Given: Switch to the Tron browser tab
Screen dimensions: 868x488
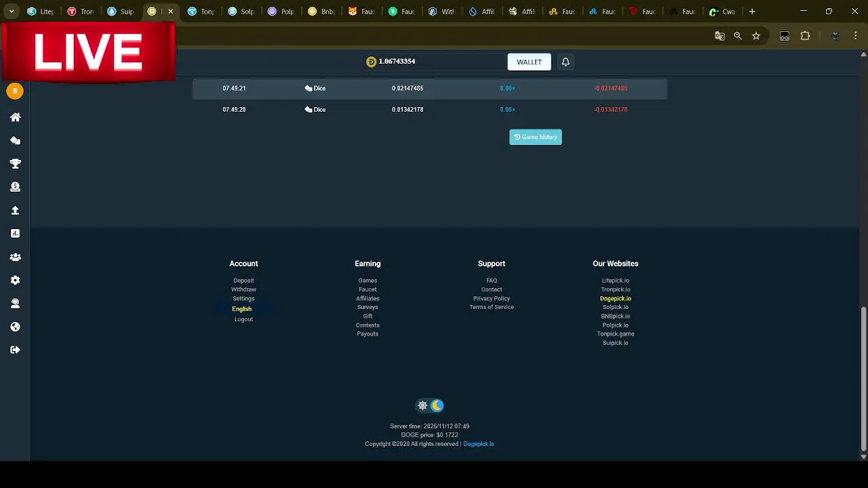Looking at the screenshot, I should click(x=80, y=12).
